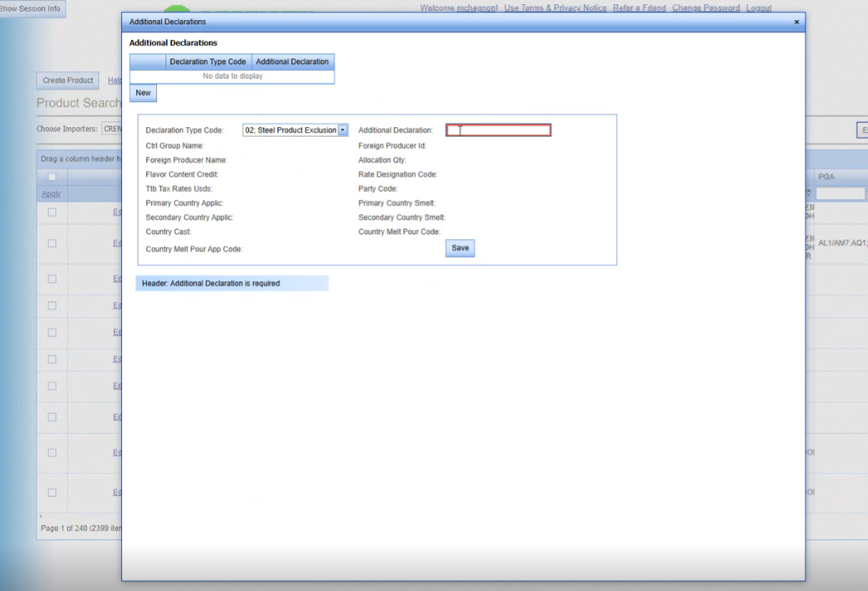Click the Apply link in filter row
This screenshot has height=591, width=868.
click(x=51, y=194)
